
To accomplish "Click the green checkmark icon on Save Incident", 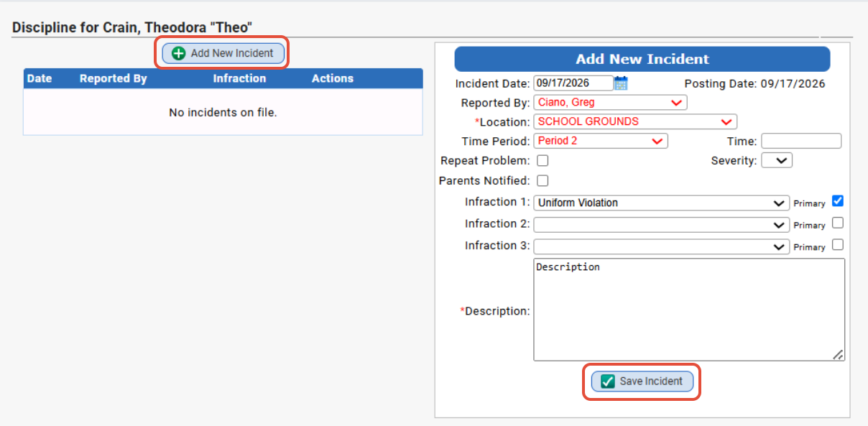I will point(608,381).
